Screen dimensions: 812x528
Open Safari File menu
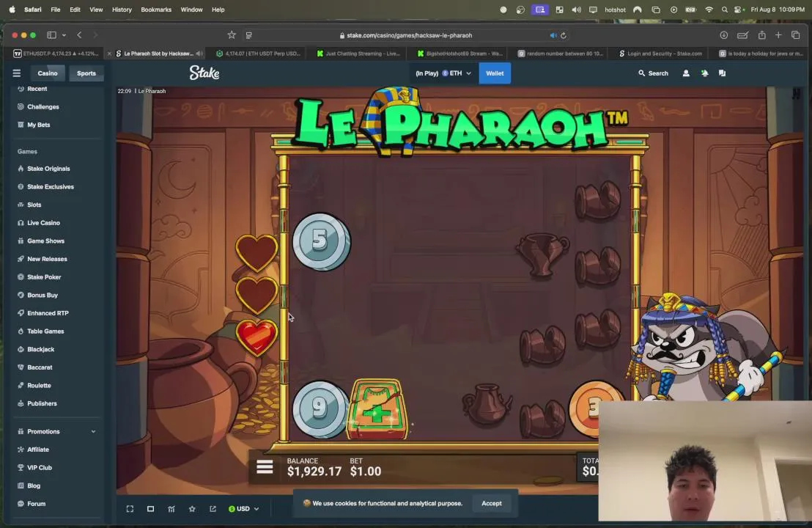tap(56, 10)
